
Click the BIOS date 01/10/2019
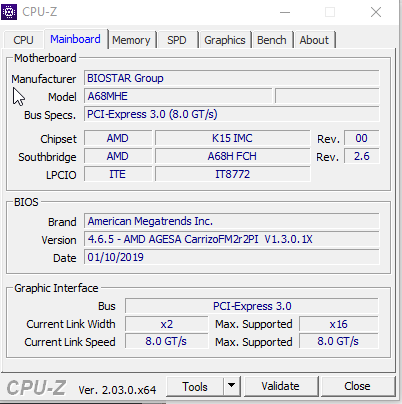tap(232, 257)
